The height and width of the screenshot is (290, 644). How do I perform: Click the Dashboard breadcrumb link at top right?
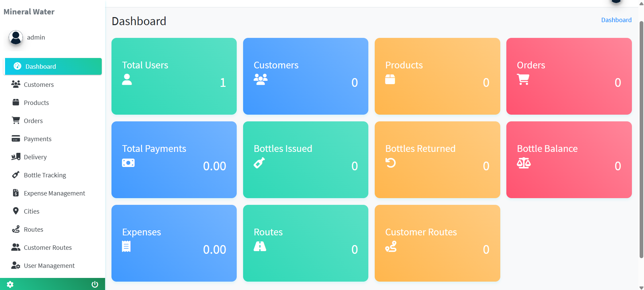point(616,20)
